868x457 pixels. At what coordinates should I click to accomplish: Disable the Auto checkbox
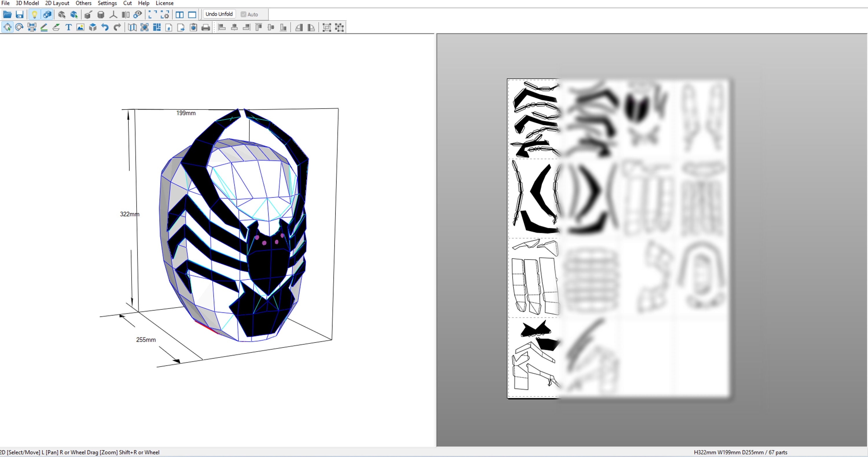tap(243, 14)
